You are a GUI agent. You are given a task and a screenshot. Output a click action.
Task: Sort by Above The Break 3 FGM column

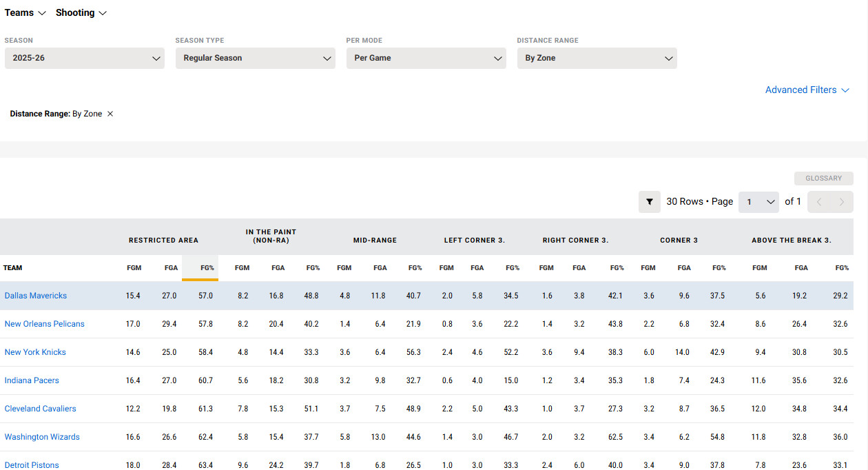758,268
